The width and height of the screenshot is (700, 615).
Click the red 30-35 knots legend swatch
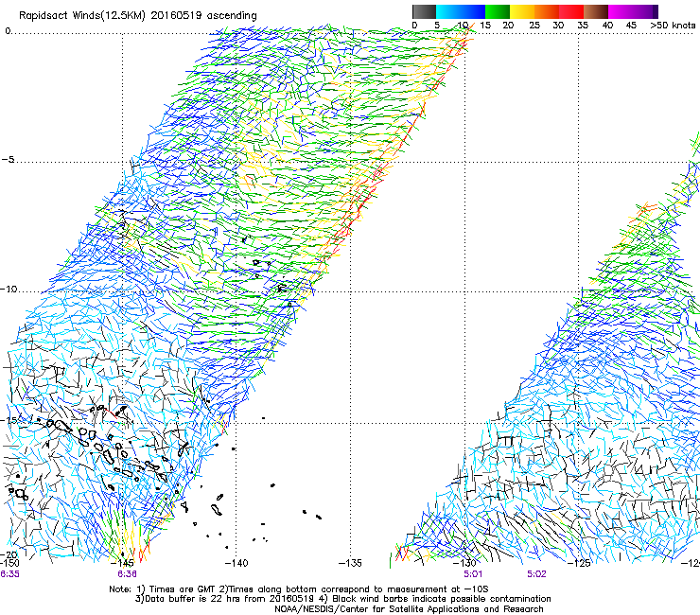coord(572,11)
